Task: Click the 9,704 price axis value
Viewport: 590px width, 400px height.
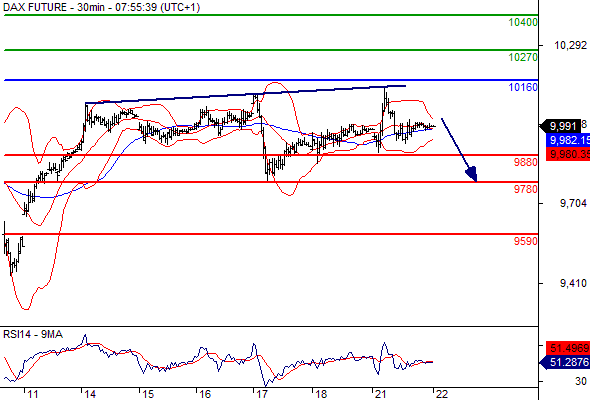Action: pos(573,204)
